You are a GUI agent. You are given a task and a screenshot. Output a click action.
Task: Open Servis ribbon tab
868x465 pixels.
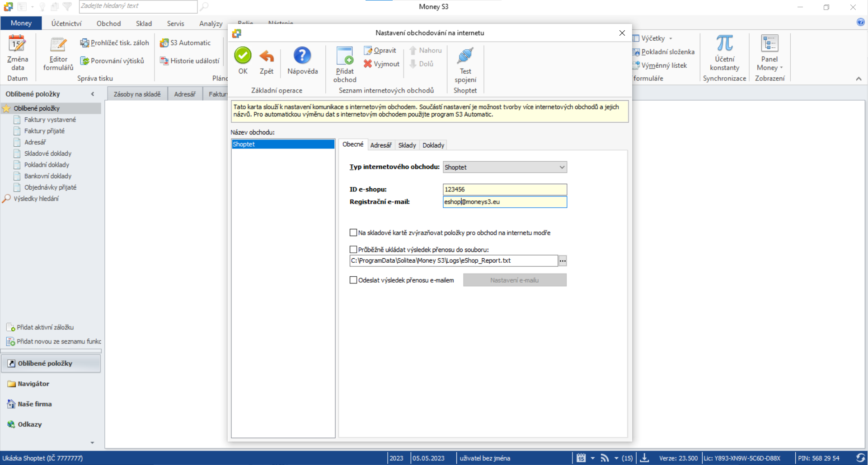[x=175, y=23]
